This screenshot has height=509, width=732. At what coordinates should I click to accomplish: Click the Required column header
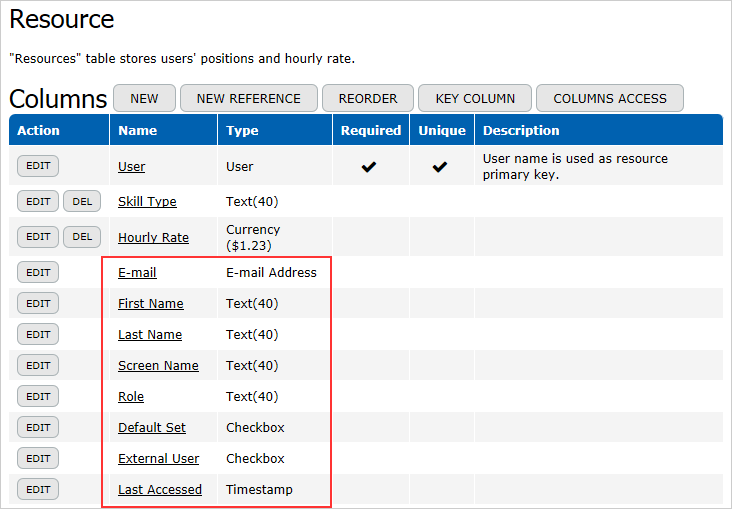coord(371,130)
